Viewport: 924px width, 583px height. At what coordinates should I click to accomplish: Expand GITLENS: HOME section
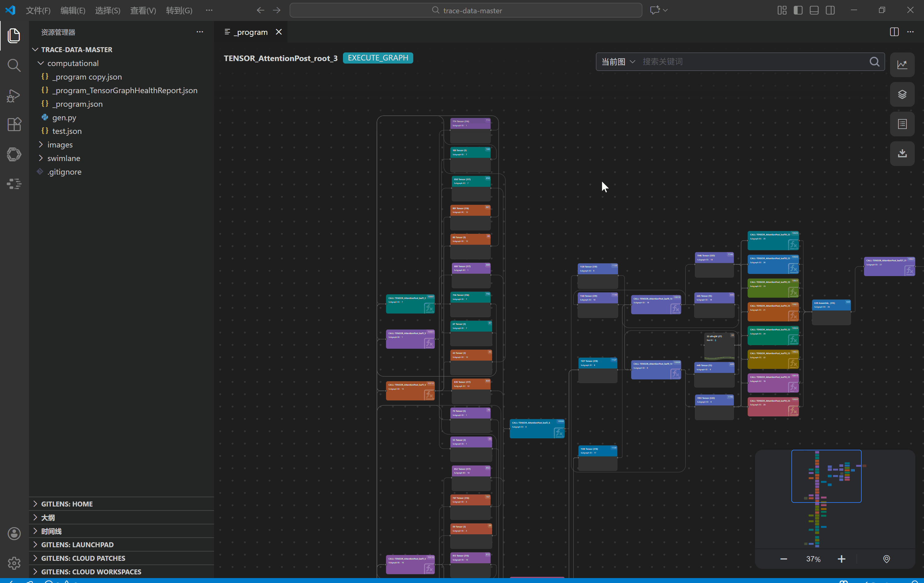pos(67,504)
